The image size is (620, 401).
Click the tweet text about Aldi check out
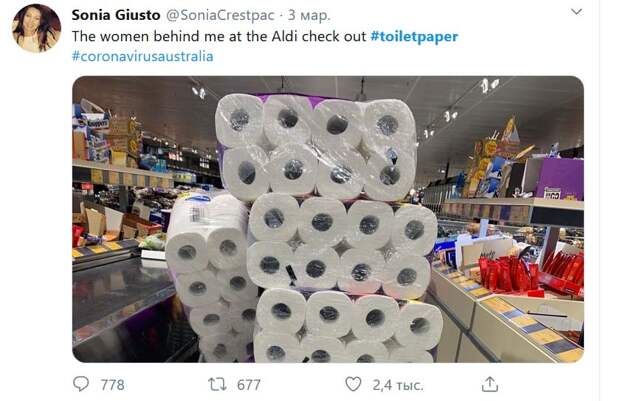(219, 36)
